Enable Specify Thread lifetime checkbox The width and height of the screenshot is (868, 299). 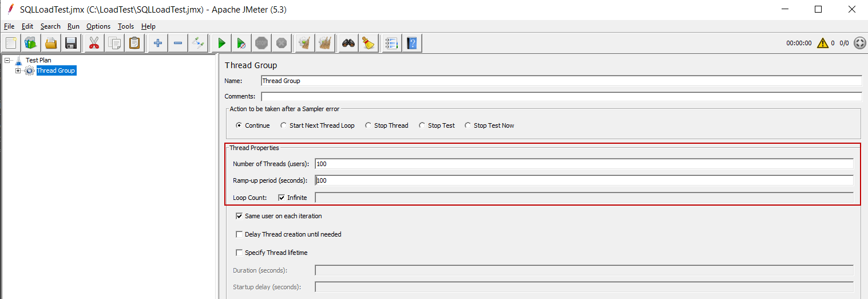(239, 253)
